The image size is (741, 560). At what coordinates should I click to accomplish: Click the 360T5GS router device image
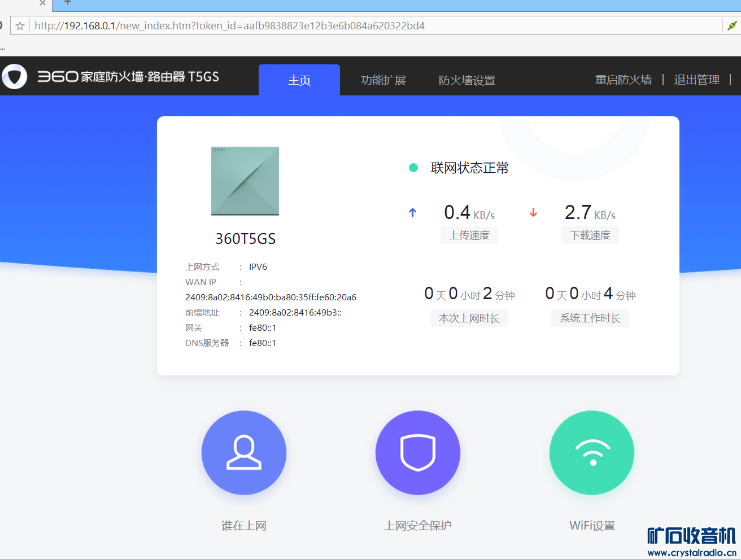[x=245, y=181]
